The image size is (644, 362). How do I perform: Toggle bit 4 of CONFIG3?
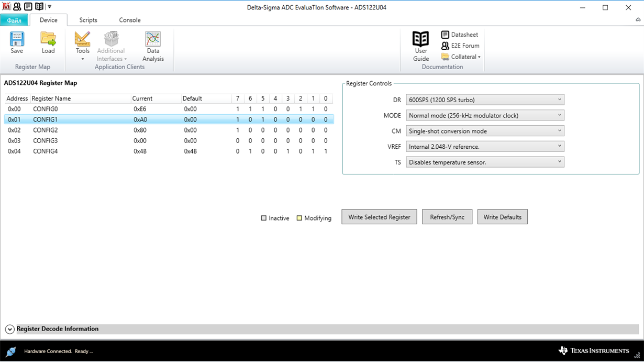[275, 140]
